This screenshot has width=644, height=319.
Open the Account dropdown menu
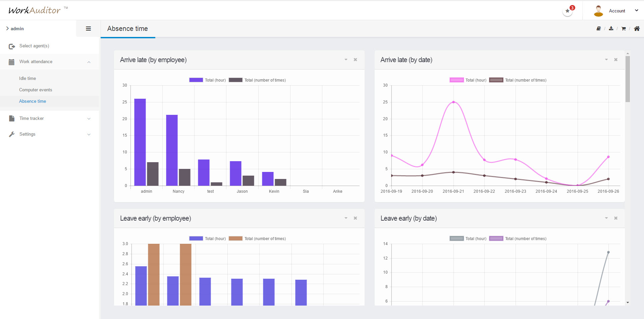[x=616, y=11]
